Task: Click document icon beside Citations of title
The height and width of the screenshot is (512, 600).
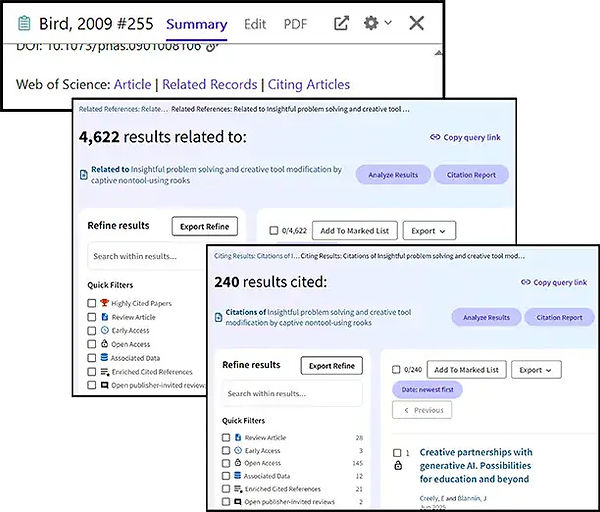Action: point(218,317)
